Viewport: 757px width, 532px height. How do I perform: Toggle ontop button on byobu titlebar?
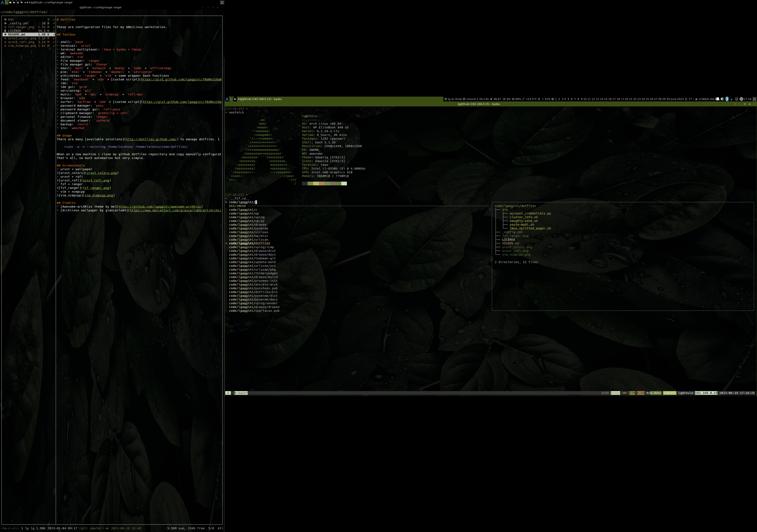[x=750, y=104]
